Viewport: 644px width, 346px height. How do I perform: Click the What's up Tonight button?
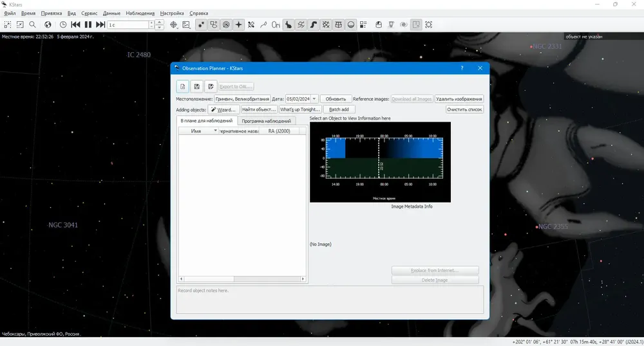(x=300, y=109)
